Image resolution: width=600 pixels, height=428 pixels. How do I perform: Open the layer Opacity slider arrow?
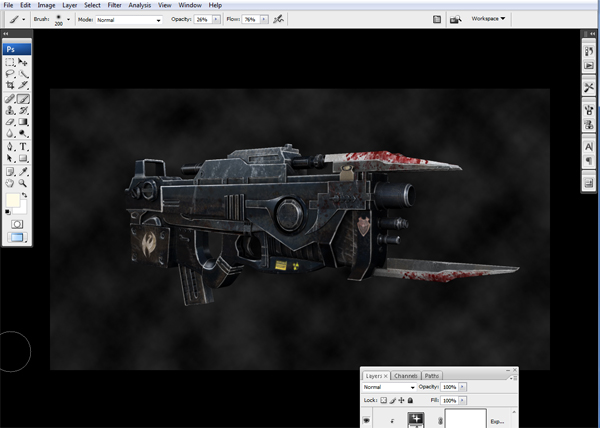tap(462, 387)
